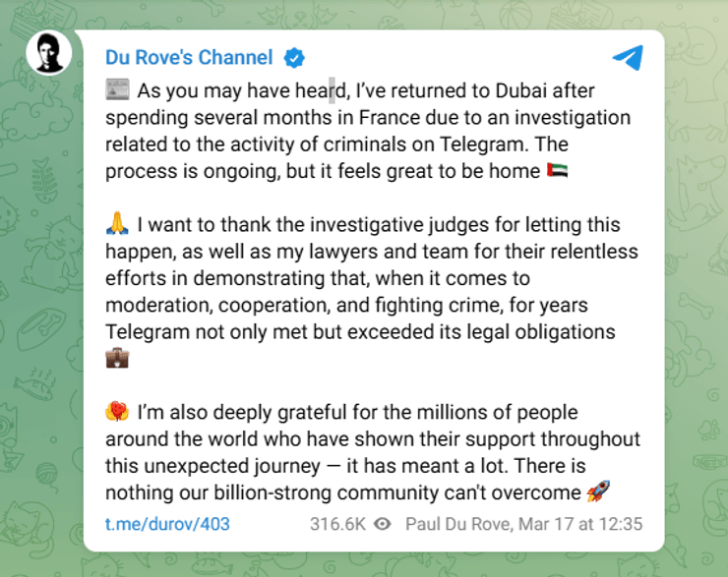728x577 pixels.
Task: Click the Paul Du Rove author signature
Action: click(x=458, y=524)
